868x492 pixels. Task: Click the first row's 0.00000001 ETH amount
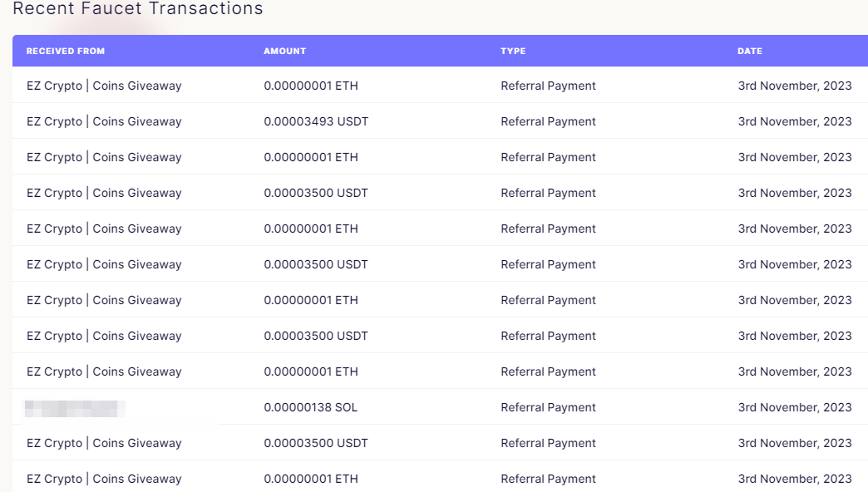(x=311, y=86)
